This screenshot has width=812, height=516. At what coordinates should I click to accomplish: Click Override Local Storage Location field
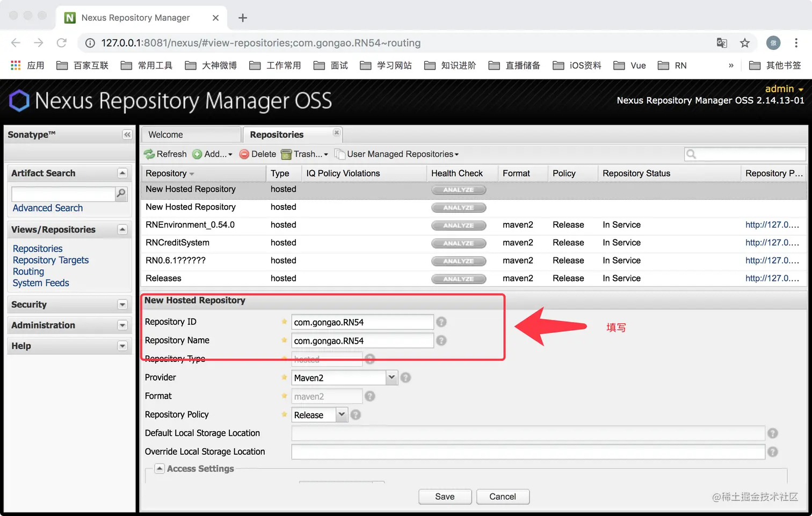click(528, 452)
